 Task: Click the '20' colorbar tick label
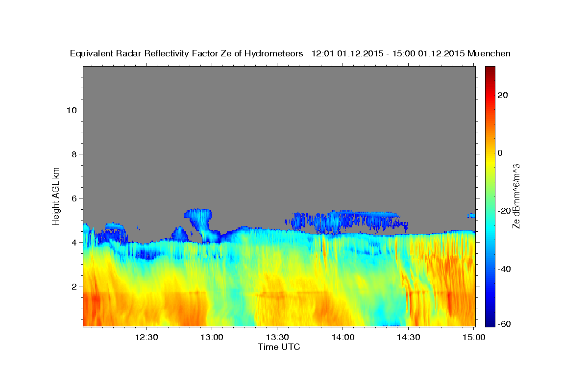tap(502, 95)
